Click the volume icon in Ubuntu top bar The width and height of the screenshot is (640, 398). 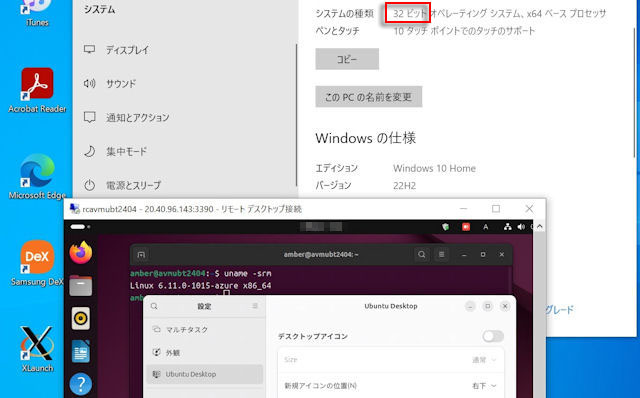pyautogui.click(x=521, y=227)
